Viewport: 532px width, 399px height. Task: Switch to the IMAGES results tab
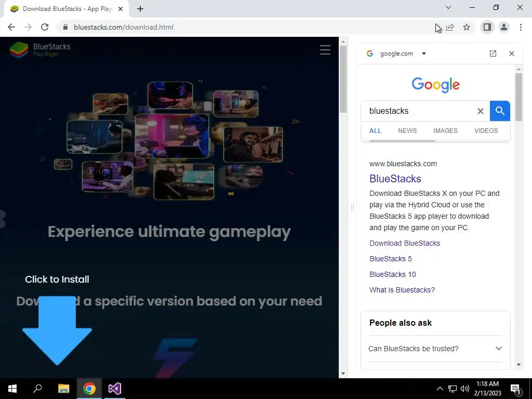click(445, 130)
